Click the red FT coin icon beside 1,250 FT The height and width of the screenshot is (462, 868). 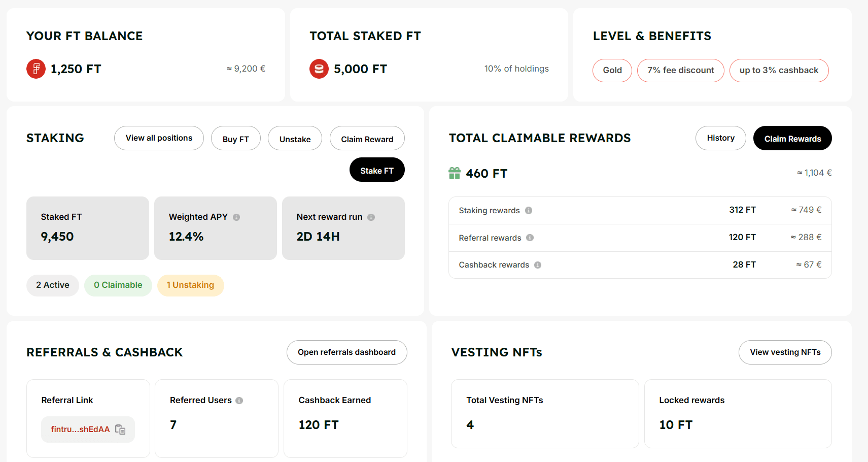coord(36,69)
